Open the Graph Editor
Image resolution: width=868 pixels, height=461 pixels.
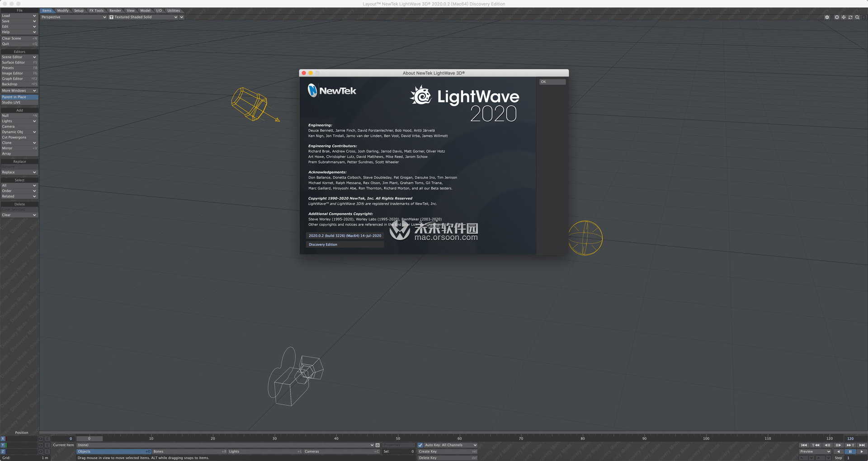(19, 79)
